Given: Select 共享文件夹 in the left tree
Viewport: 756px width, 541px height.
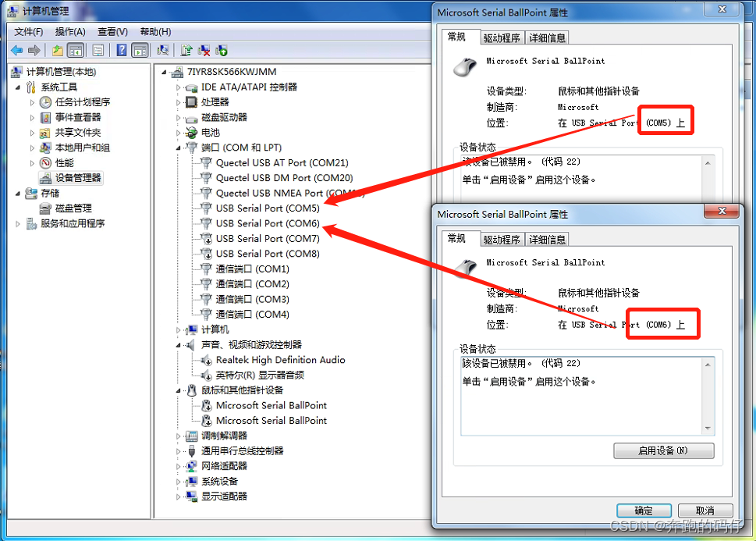Looking at the screenshot, I should coord(78,132).
